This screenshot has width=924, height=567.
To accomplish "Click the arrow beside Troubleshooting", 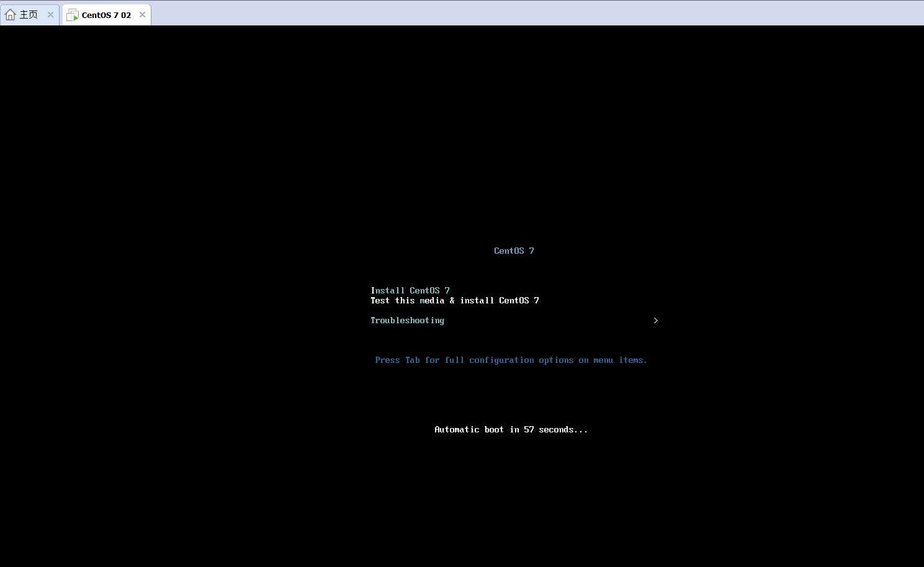I will (655, 321).
